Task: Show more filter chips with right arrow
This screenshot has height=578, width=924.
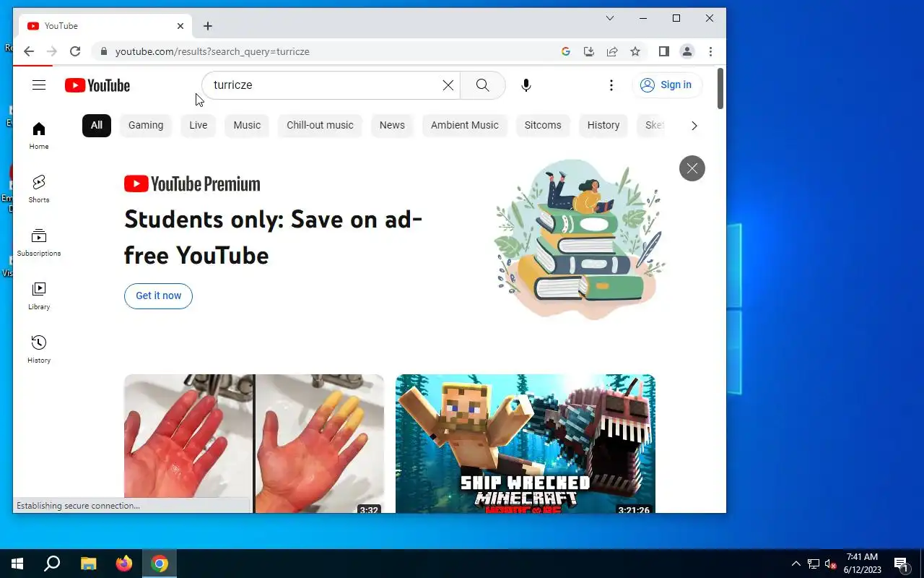Action: point(694,126)
